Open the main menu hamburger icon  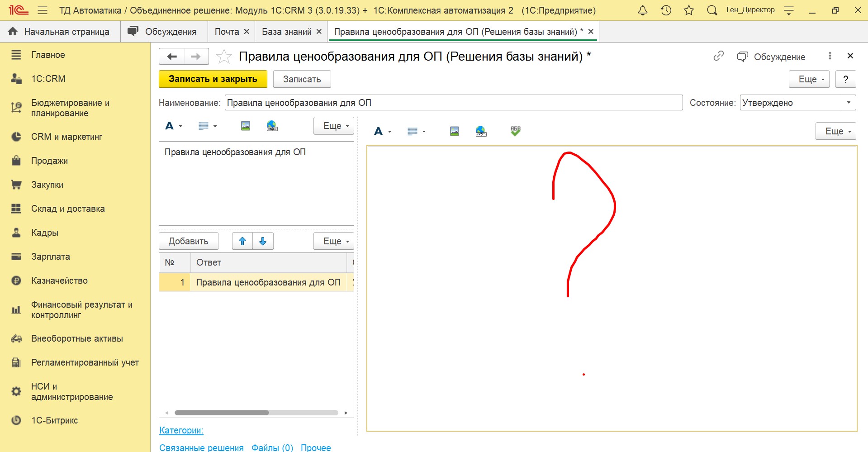click(x=43, y=10)
